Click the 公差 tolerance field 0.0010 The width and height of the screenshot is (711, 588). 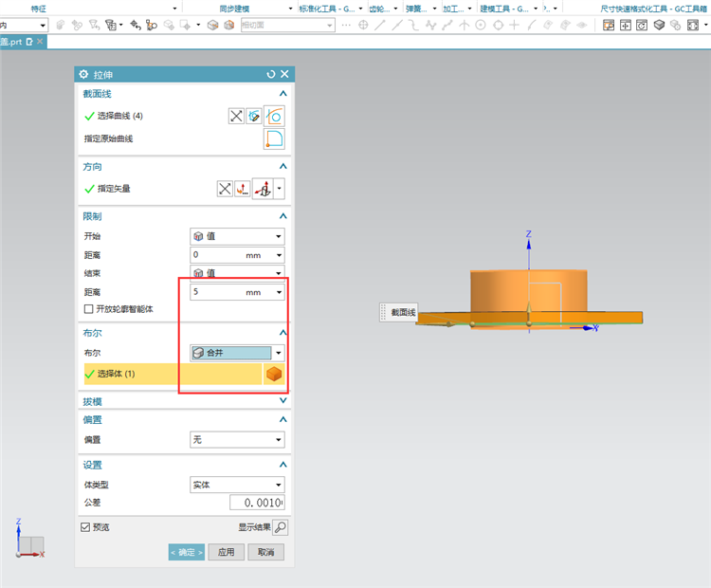pos(257,503)
